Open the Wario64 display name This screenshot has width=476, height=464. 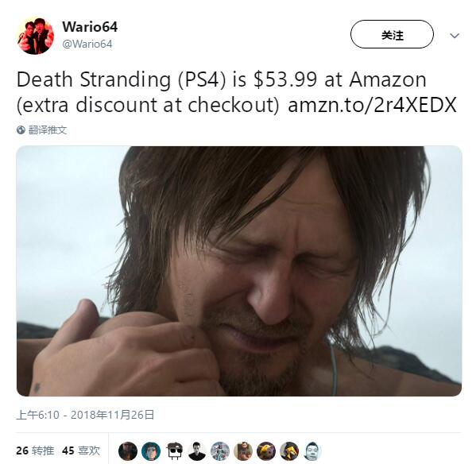(90, 27)
